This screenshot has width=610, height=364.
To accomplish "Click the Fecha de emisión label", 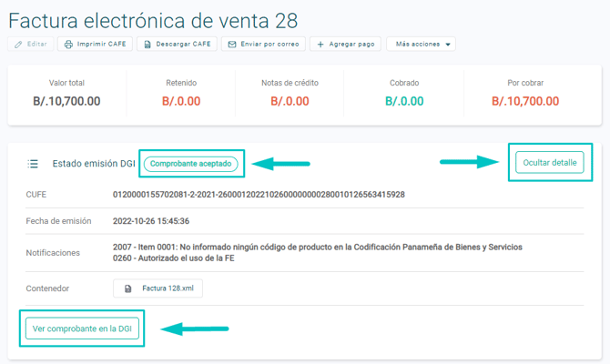I will [x=59, y=221].
